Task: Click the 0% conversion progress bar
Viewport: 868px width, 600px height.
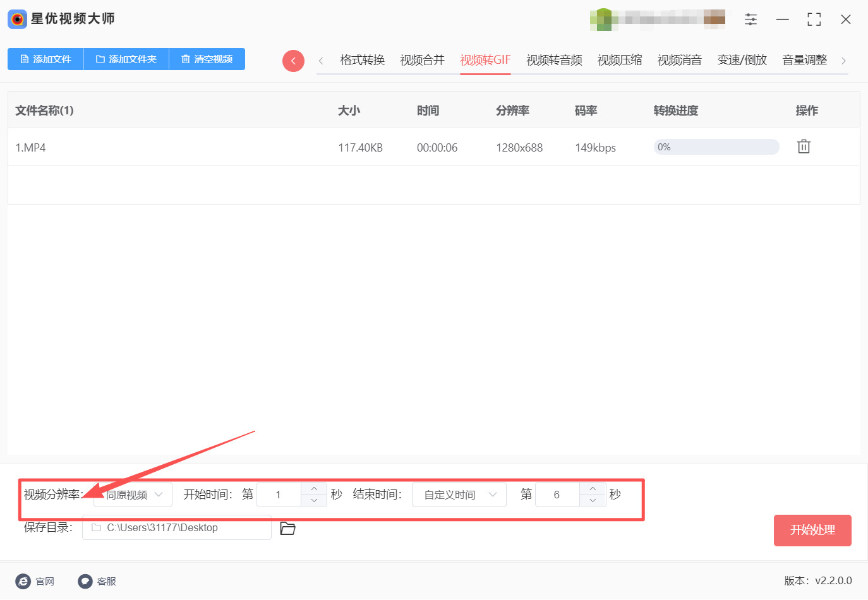Action: [x=716, y=147]
